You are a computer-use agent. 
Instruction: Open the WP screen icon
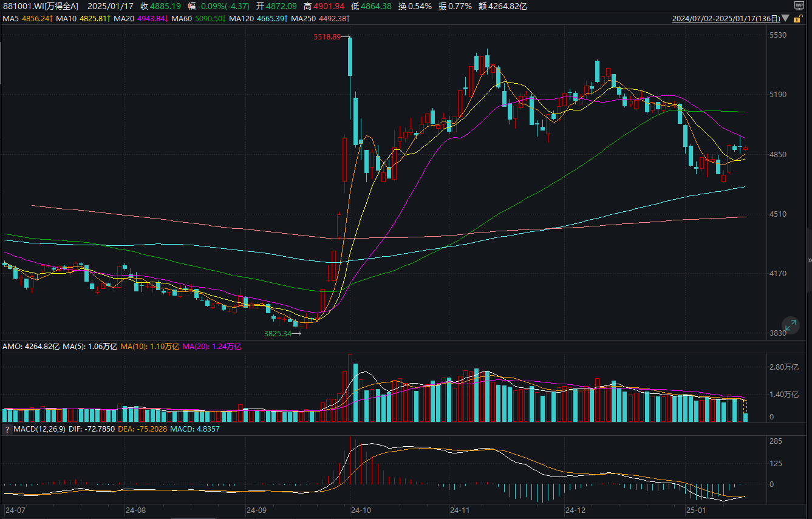(799, 6)
